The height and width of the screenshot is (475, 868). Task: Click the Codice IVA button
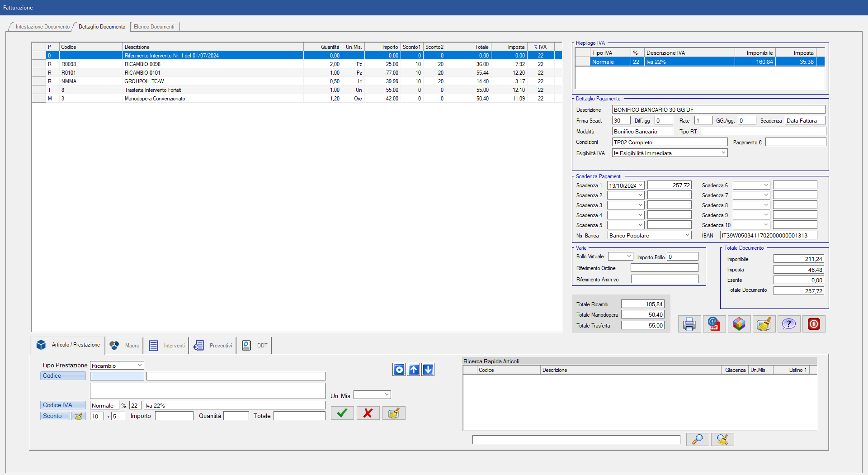point(63,405)
